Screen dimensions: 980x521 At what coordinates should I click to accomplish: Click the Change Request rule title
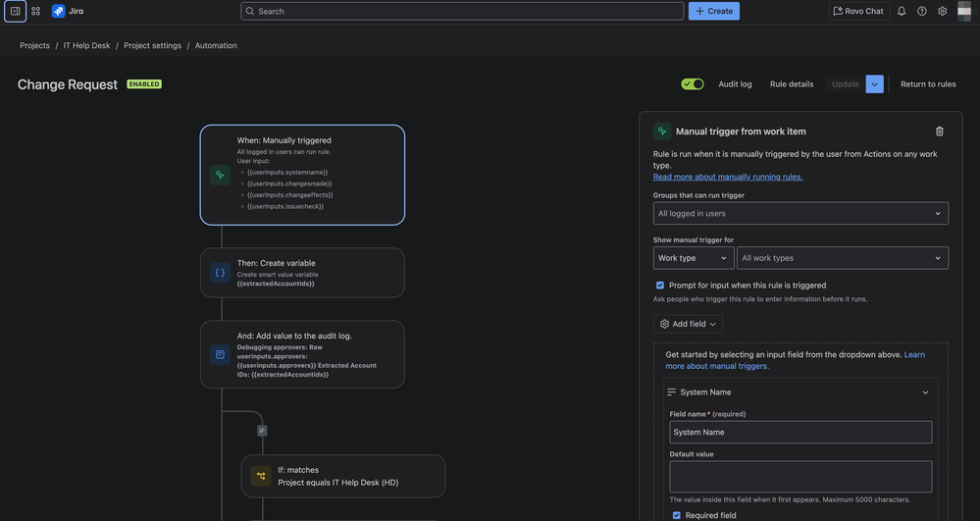68,84
